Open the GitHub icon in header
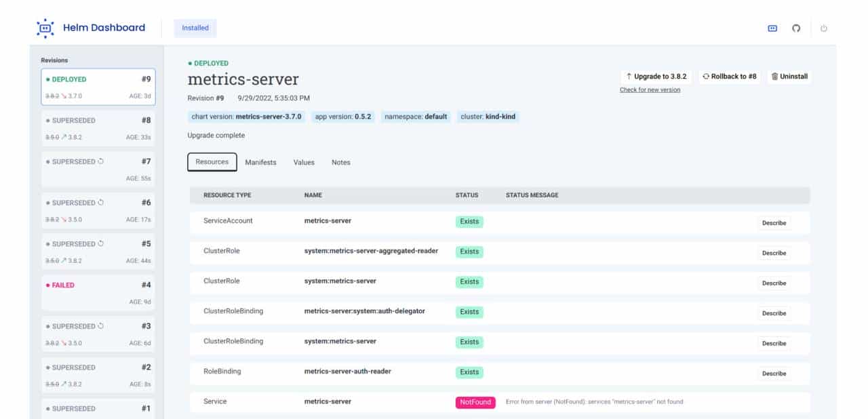The width and height of the screenshot is (868, 419). point(796,28)
